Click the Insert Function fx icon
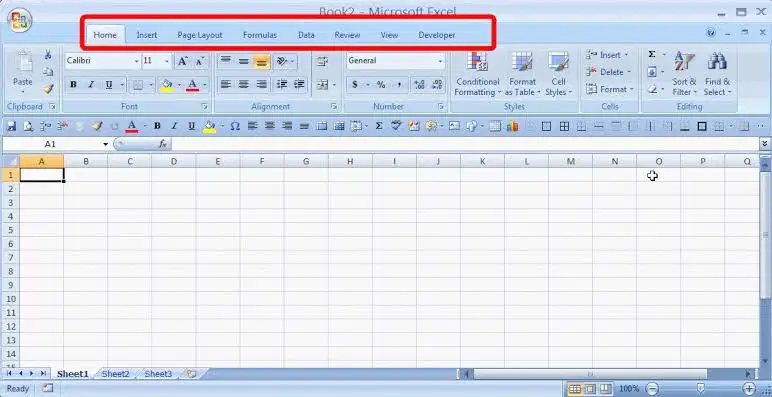 [x=163, y=144]
